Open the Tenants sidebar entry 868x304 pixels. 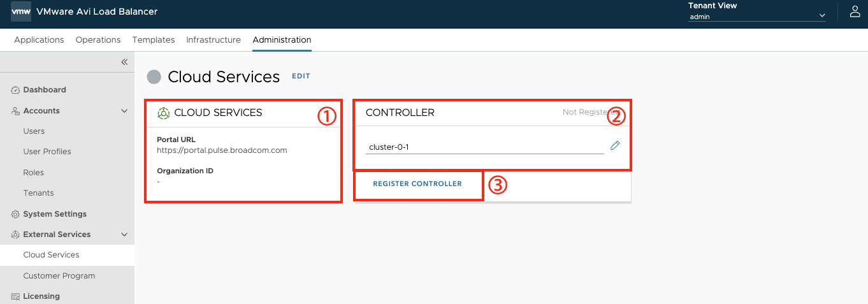(38, 193)
